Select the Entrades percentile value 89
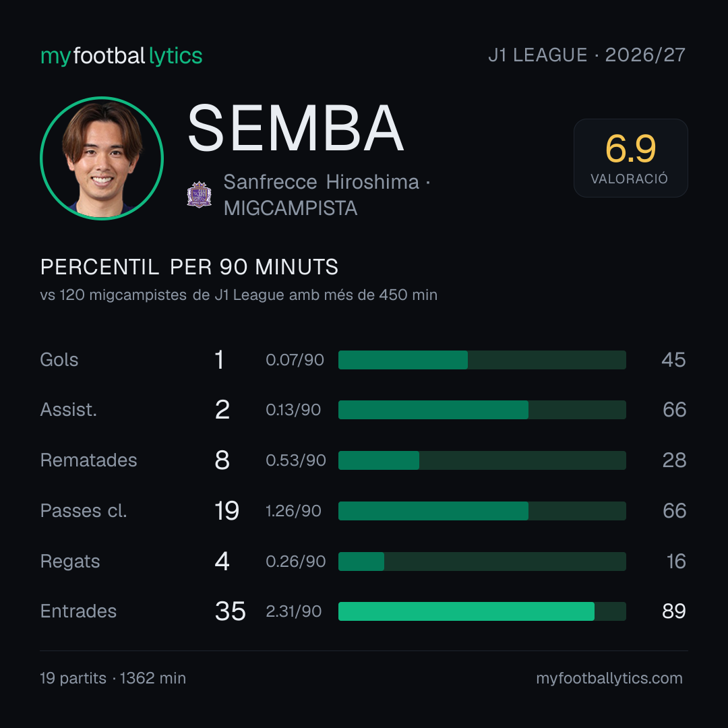The height and width of the screenshot is (728, 728). tap(673, 611)
